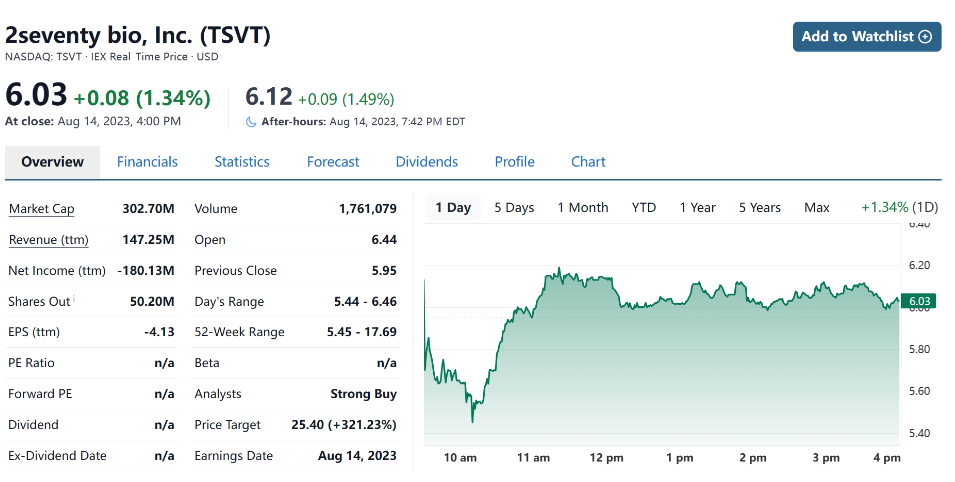Select the 1 Year chart range
The height and width of the screenshot is (482, 955).
click(x=698, y=208)
